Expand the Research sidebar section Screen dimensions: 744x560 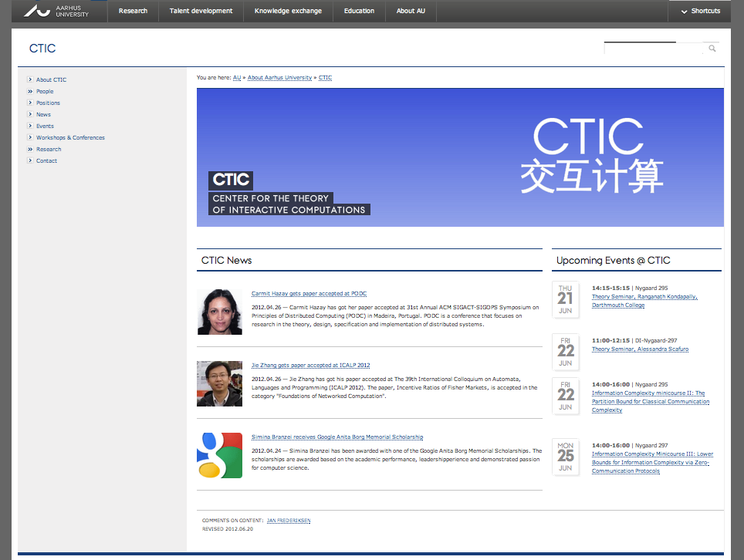49,149
